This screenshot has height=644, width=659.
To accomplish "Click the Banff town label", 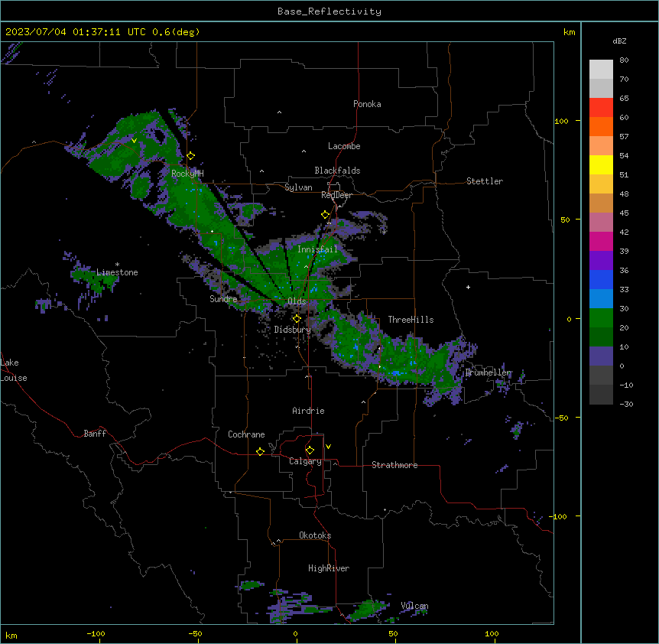I will (95, 434).
